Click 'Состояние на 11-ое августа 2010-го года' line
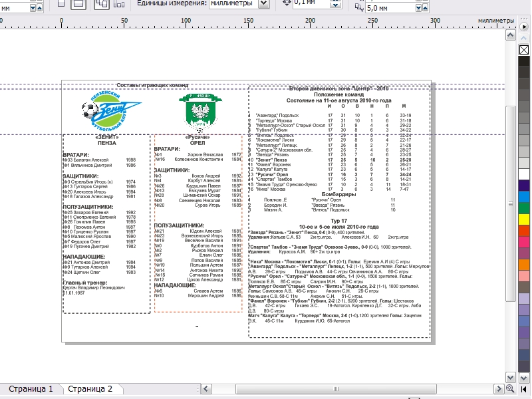The height and width of the screenshot is (399, 532). [x=338, y=100]
